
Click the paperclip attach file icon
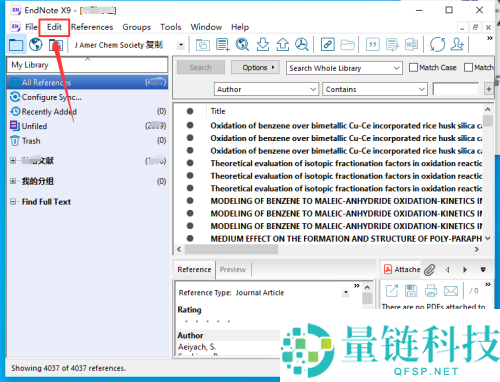click(x=430, y=270)
